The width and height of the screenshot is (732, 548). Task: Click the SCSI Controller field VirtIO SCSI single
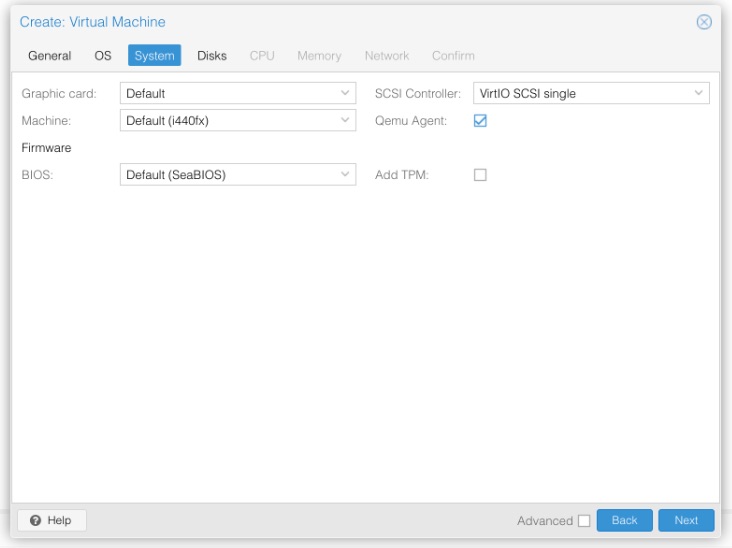pos(591,93)
